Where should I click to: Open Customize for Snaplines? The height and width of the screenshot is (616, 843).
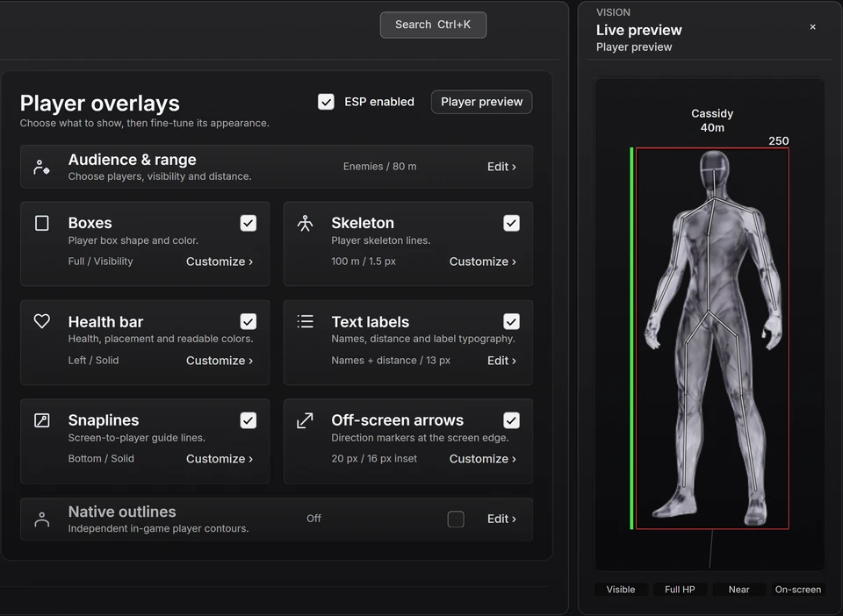click(x=220, y=459)
